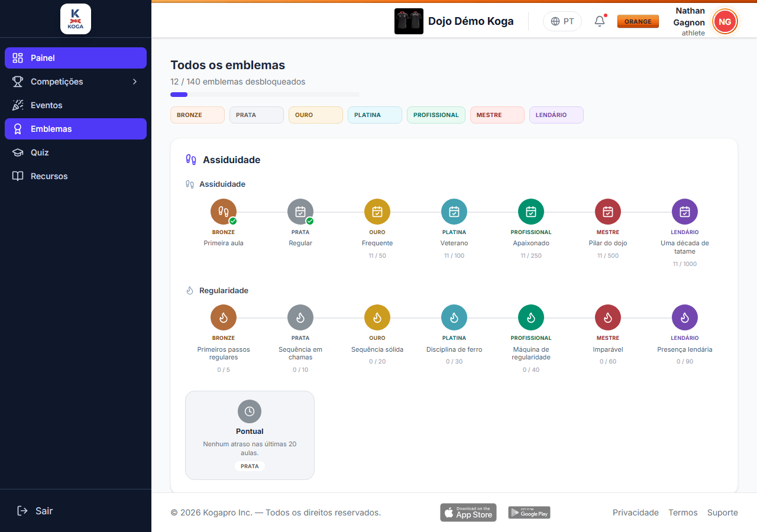The height and width of the screenshot is (532, 757).
Task: Toggle the PLATINA filter chip
Action: (375, 115)
